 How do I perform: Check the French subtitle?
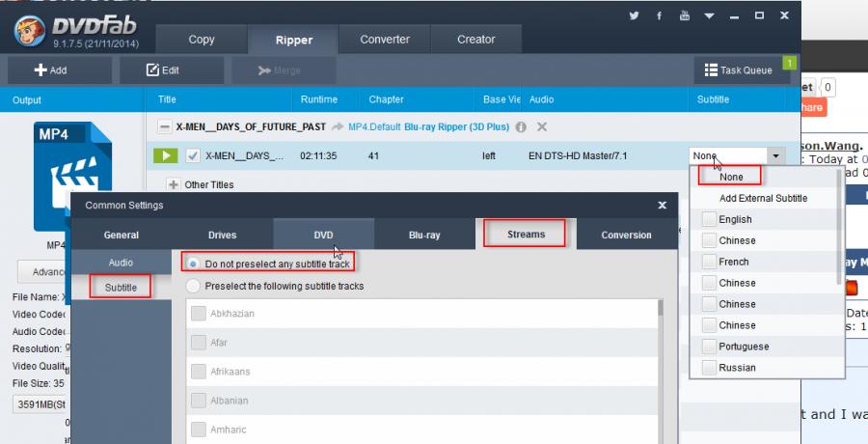point(709,262)
